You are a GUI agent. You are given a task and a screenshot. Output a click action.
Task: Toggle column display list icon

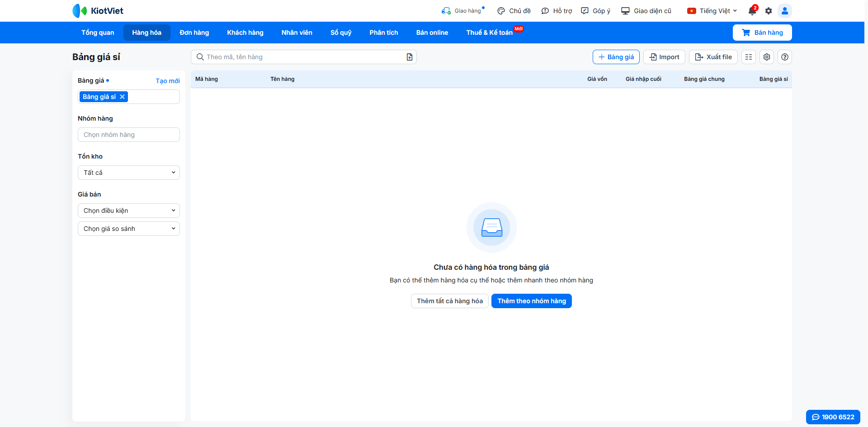tap(749, 57)
